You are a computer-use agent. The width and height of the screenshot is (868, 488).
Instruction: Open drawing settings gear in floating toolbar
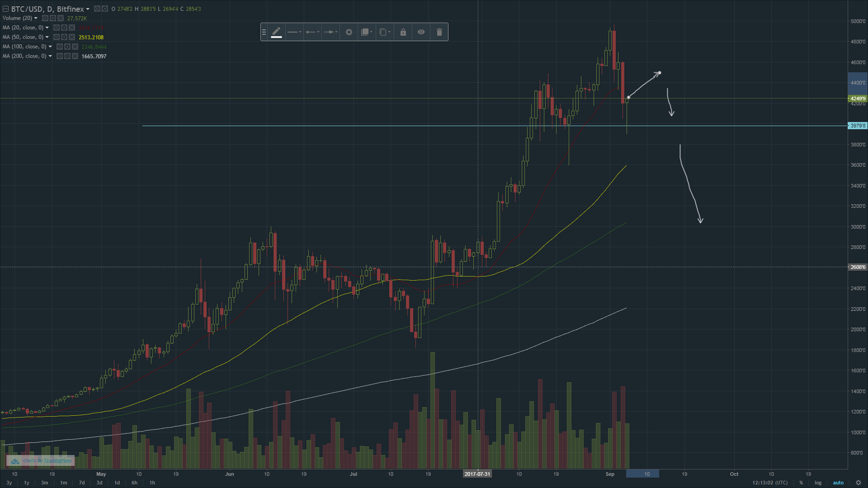point(349,32)
